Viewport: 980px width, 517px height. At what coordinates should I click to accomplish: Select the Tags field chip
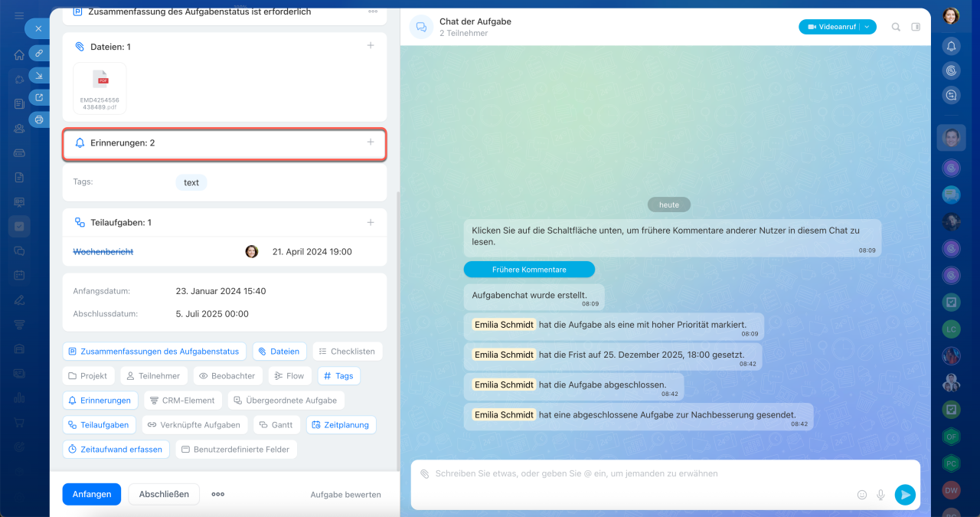[338, 376]
